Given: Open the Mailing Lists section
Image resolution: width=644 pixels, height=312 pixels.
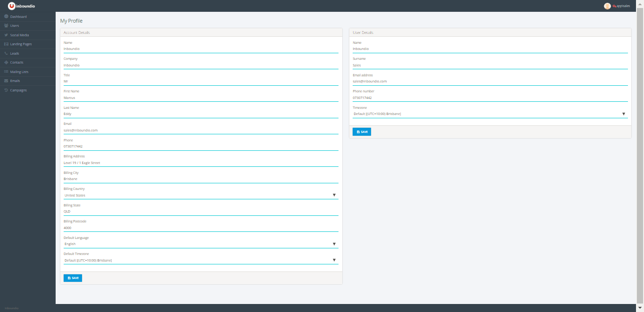Looking at the screenshot, I should coord(28,72).
